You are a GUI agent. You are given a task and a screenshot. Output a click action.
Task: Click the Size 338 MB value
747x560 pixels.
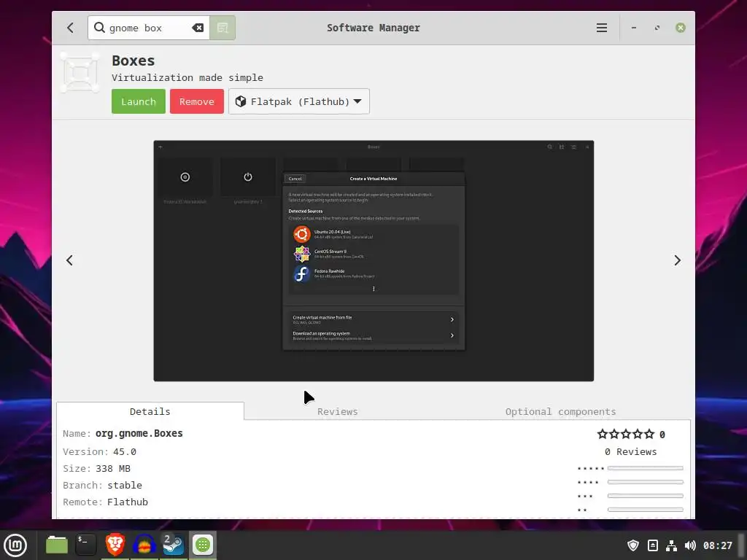pos(113,469)
